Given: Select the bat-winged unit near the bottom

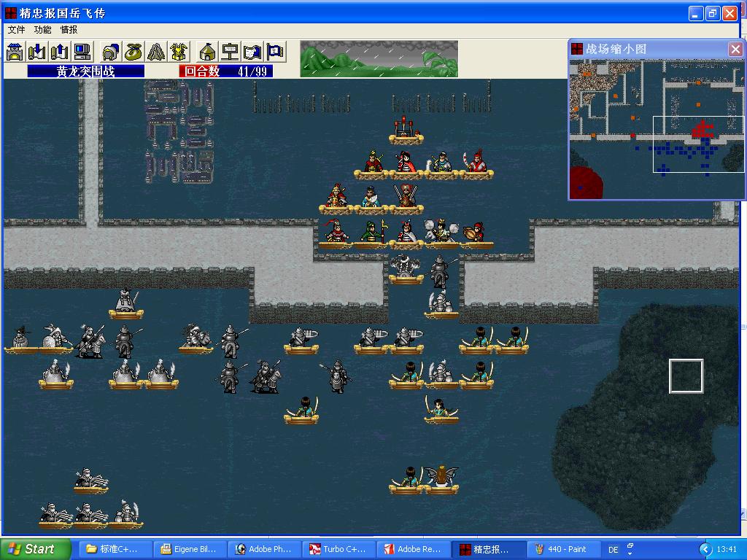Looking at the screenshot, I should 441,479.
